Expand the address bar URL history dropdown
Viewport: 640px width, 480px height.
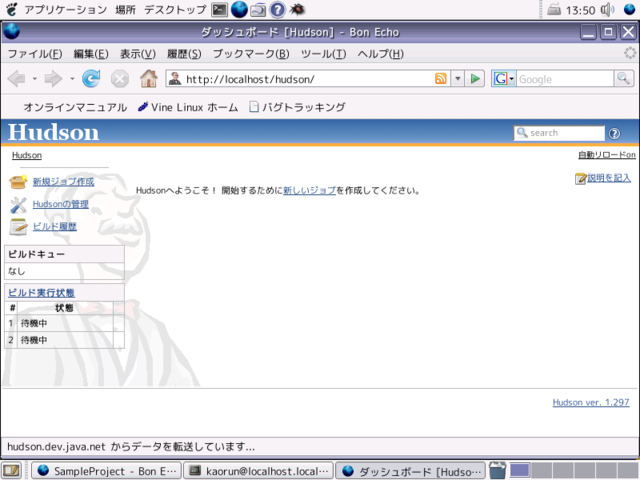point(458,78)
